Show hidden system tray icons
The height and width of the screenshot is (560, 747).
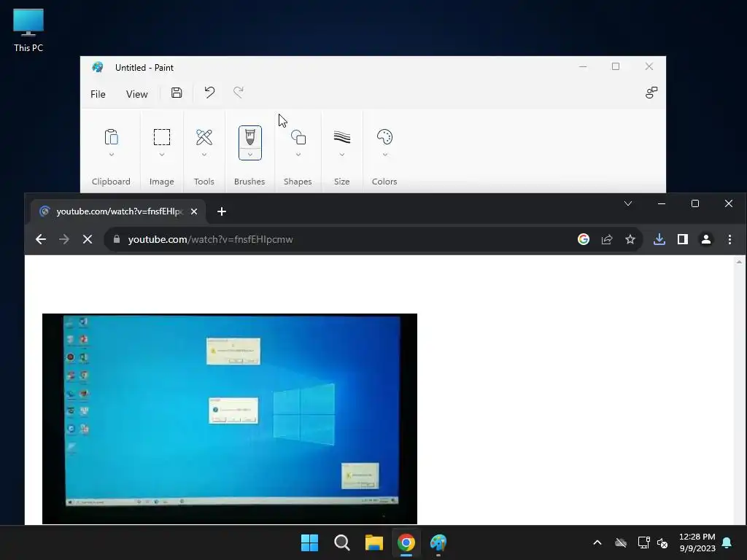(597, 542)
